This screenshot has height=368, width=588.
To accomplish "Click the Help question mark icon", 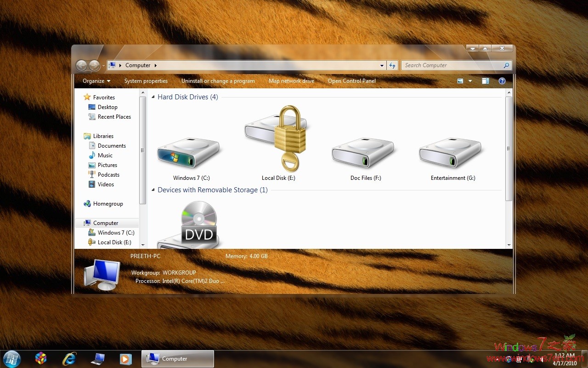I will [502, 81].
